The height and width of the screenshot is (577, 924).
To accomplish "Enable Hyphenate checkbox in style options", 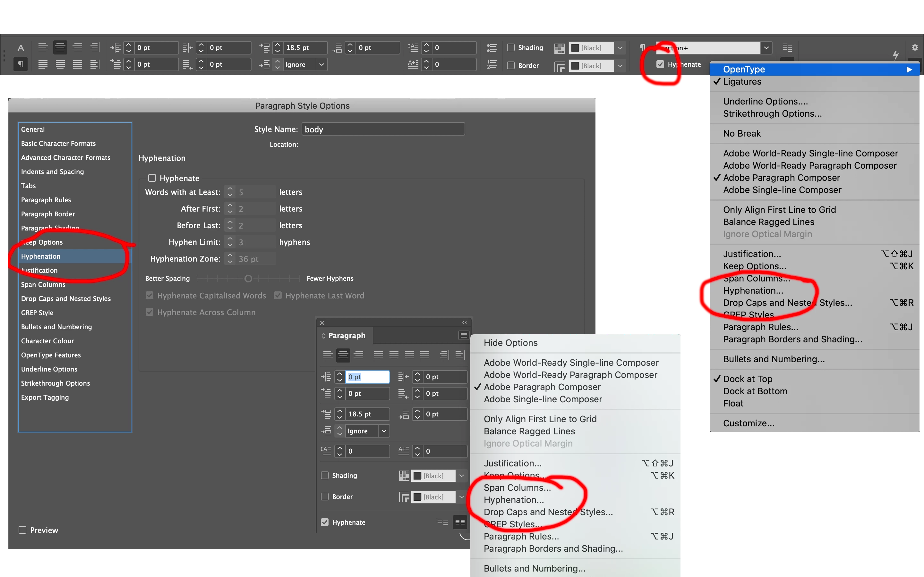I will pyautogui.click(x=152, y=178).
